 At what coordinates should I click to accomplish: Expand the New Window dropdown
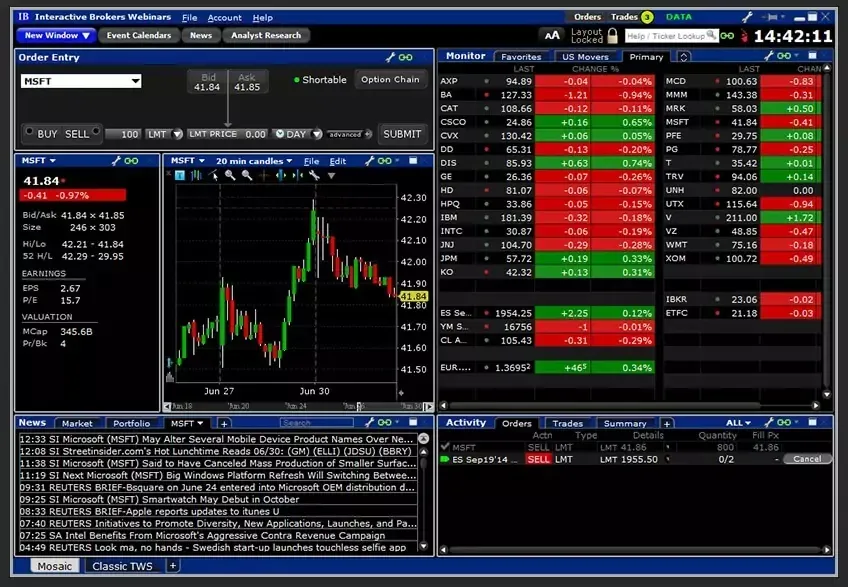click(x=56, y=36)
